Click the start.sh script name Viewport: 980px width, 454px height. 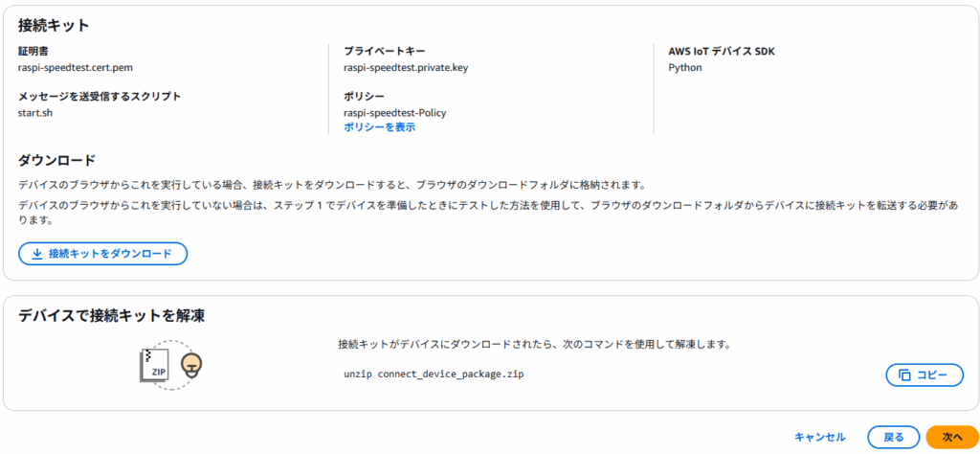[x=35, y=113]
